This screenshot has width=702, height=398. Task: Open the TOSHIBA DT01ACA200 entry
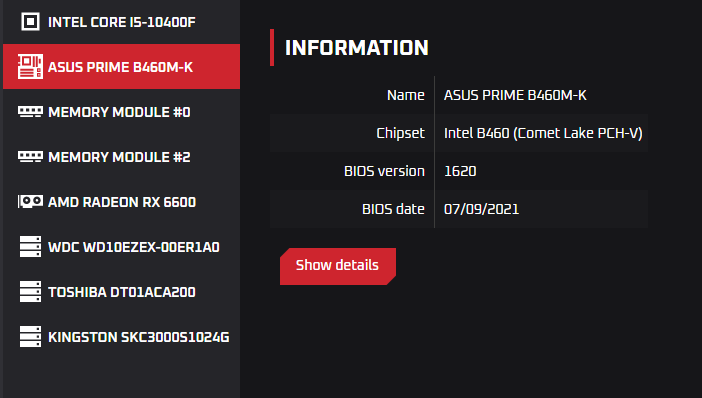(121, 291)
